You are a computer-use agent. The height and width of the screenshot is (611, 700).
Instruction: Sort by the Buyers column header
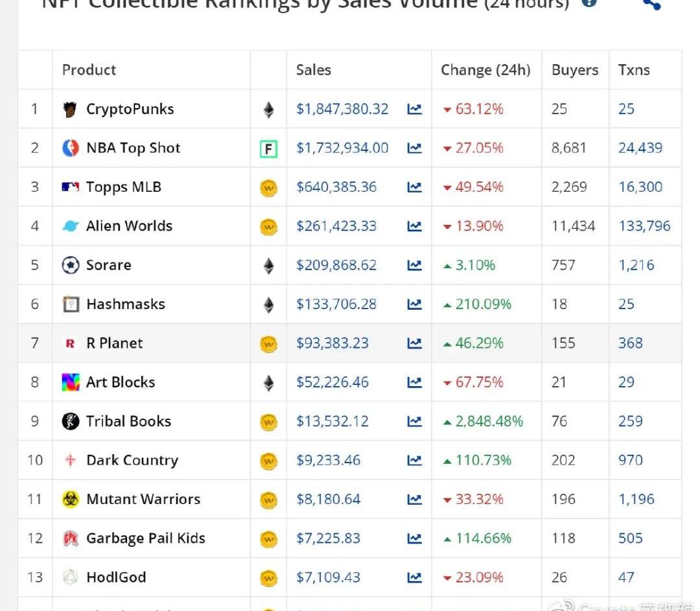(x=574, y=70)
